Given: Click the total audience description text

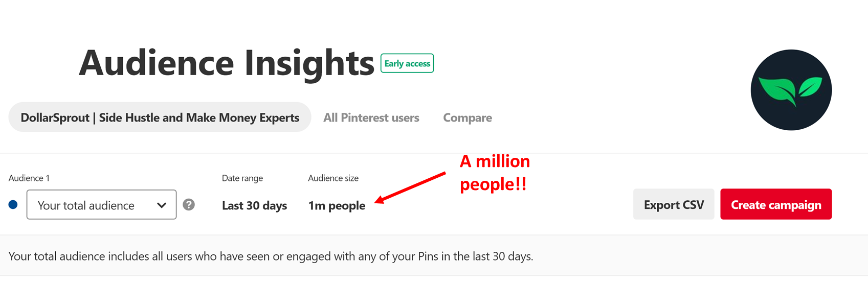Looking at the screenshot, I should tap(271, 256).
